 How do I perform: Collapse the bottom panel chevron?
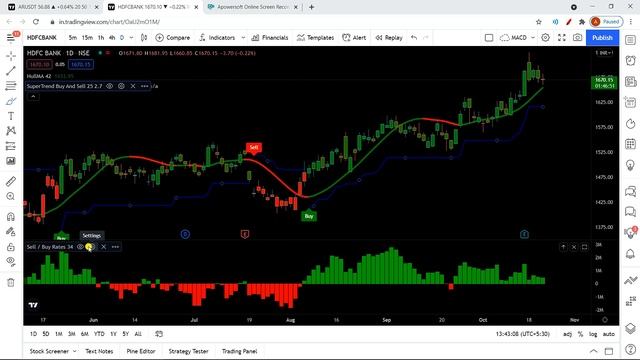(x=593, y=351)
